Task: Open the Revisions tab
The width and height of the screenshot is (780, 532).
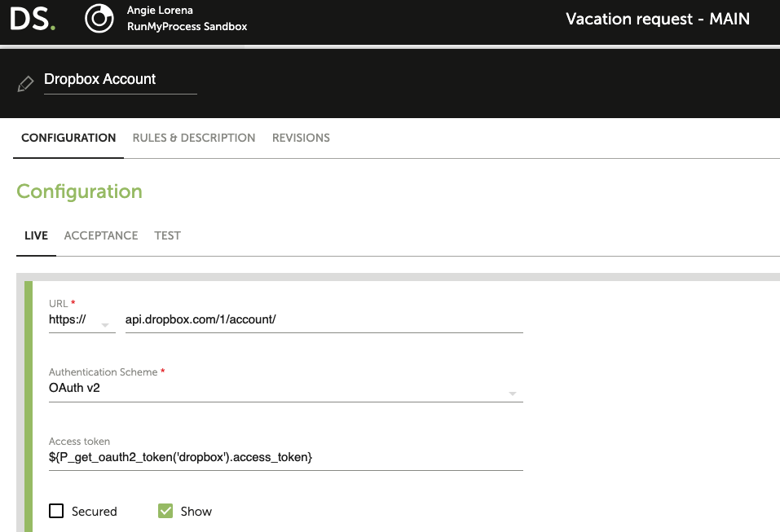Action: click(x=301, y=138)
